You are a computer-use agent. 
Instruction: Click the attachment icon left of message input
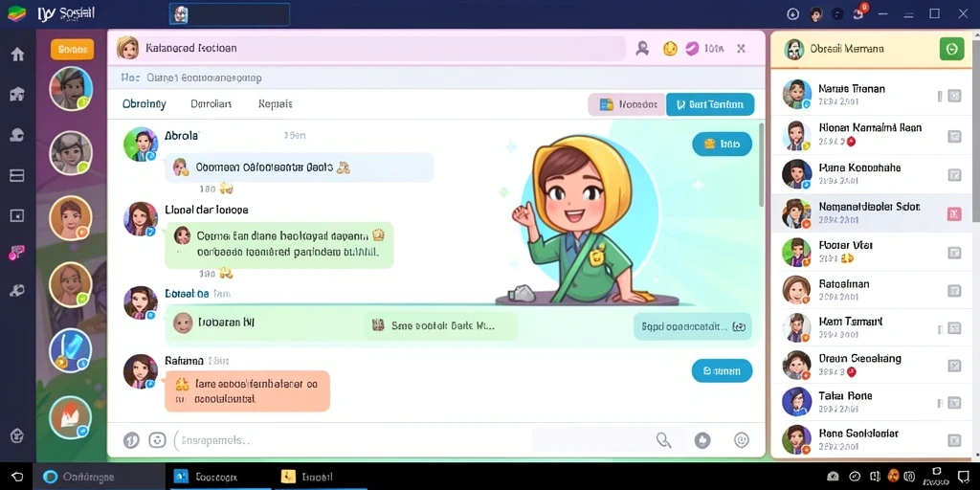click(131, 440)
